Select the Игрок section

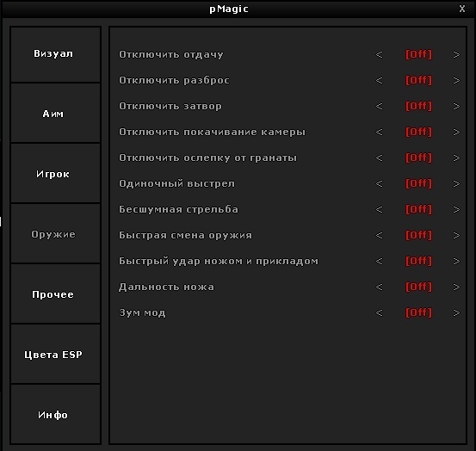click(x=56, y=173)
